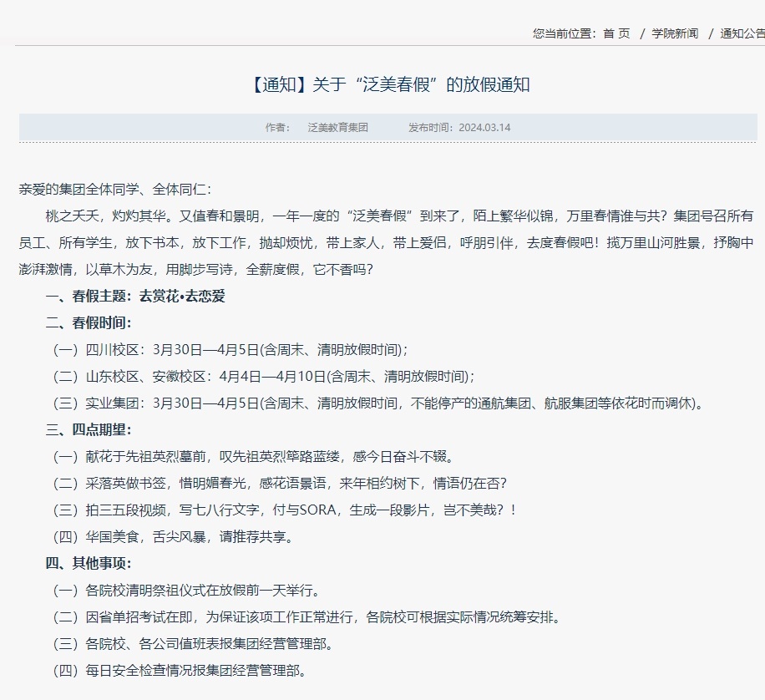Select the article title 关于“泛美春假”的放假通知
This screenshot has width=765, height=700.
(x=421, y=85)
